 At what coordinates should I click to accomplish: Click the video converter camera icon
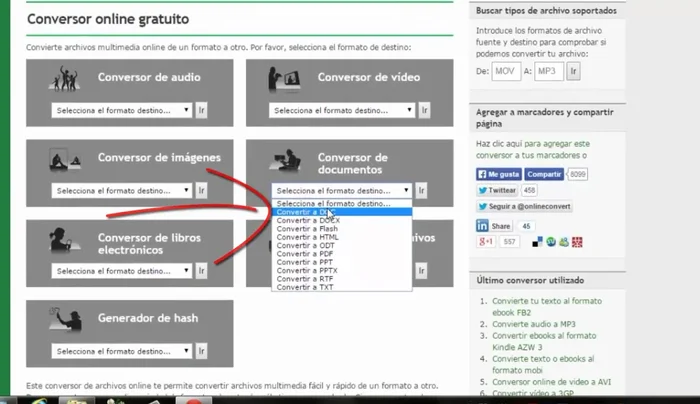(284, 79)
